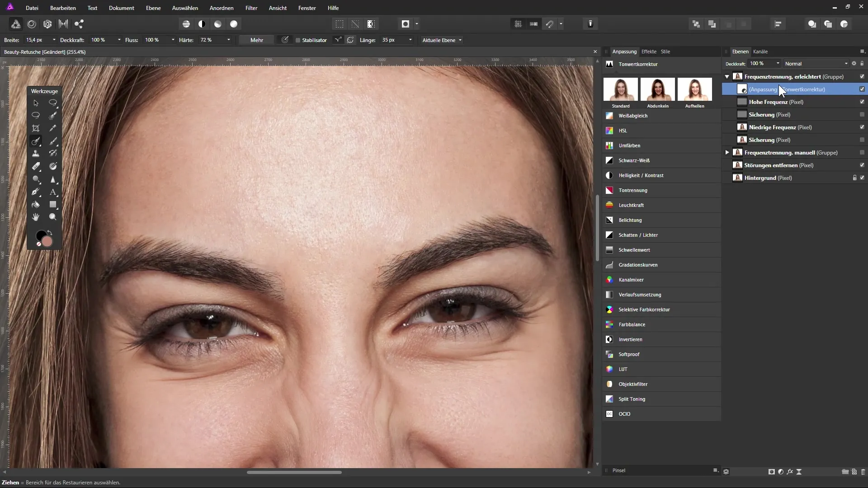The image size is (868, 488).
Task: Toggle visibility of Störungen entfernen layer
Action: [x=862, y=165]
